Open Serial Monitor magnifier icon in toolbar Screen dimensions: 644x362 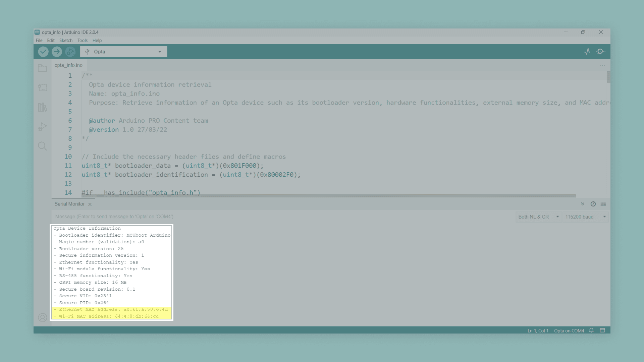click(601, 52)
